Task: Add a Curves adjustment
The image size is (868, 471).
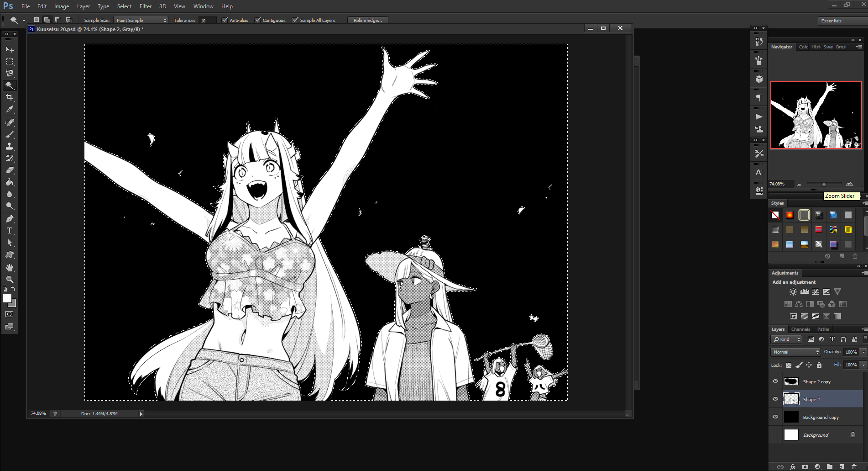Action: pos(815,292)
